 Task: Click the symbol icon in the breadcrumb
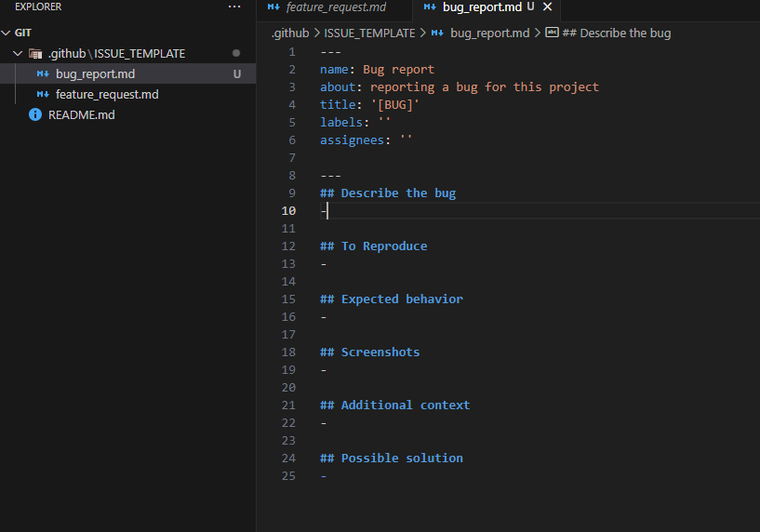(552, 33)
